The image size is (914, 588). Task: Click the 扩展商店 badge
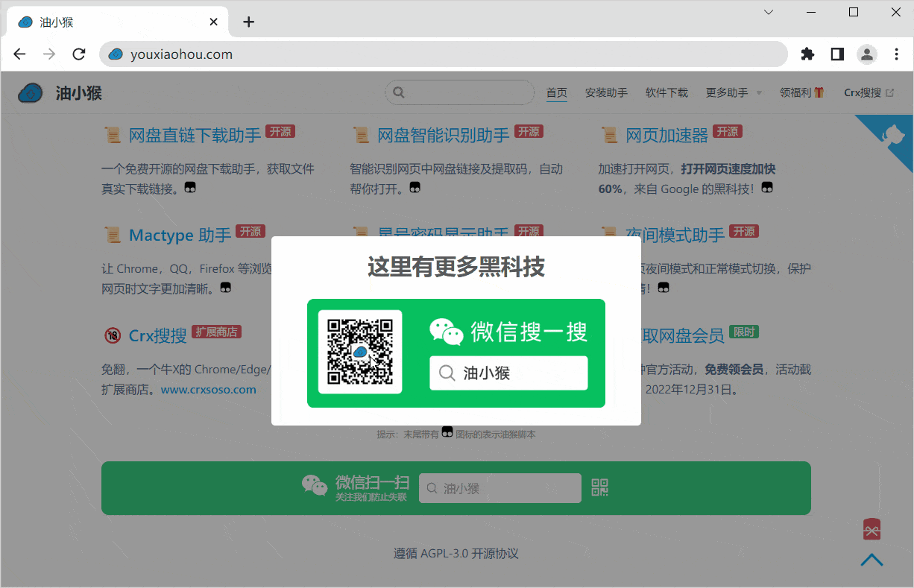[x=217, y=332]
